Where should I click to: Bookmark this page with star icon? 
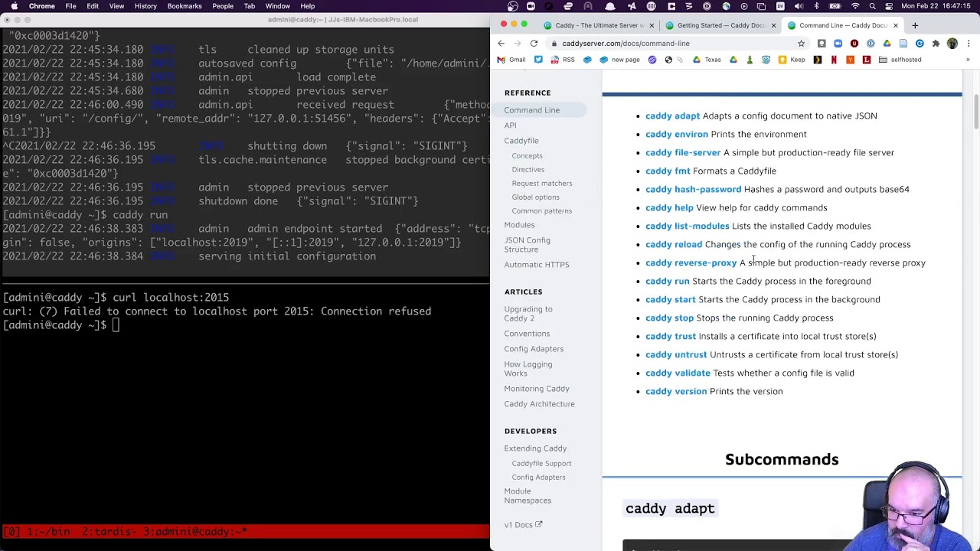tap(801, 44)
